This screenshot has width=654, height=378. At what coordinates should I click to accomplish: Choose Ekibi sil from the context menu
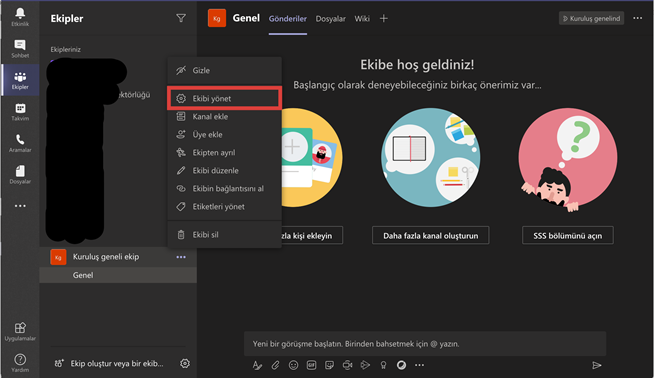[x=224, y=234]
